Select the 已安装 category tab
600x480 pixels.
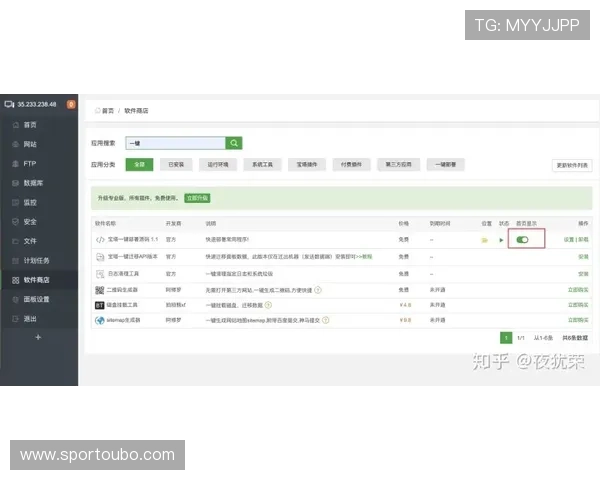(x=176, y=165)
